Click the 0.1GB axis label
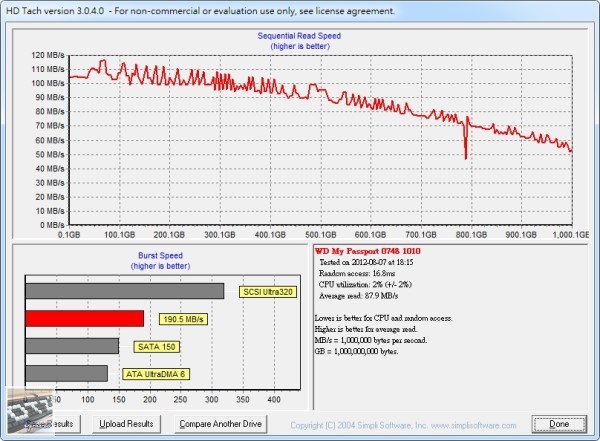This screenshot has height=441, width=600. tap(69, 235)
